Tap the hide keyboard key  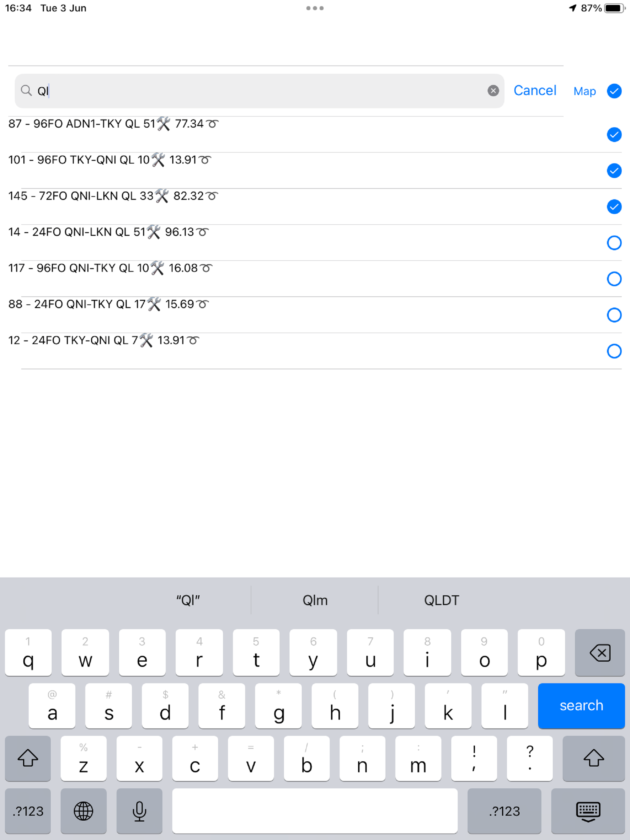pos(588,811)
